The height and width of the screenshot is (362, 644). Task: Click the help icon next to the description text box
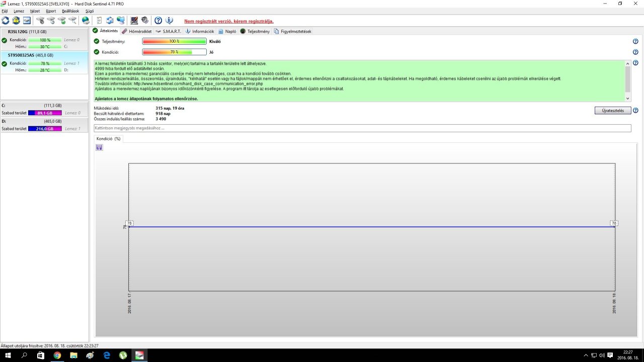coord(635,63)
